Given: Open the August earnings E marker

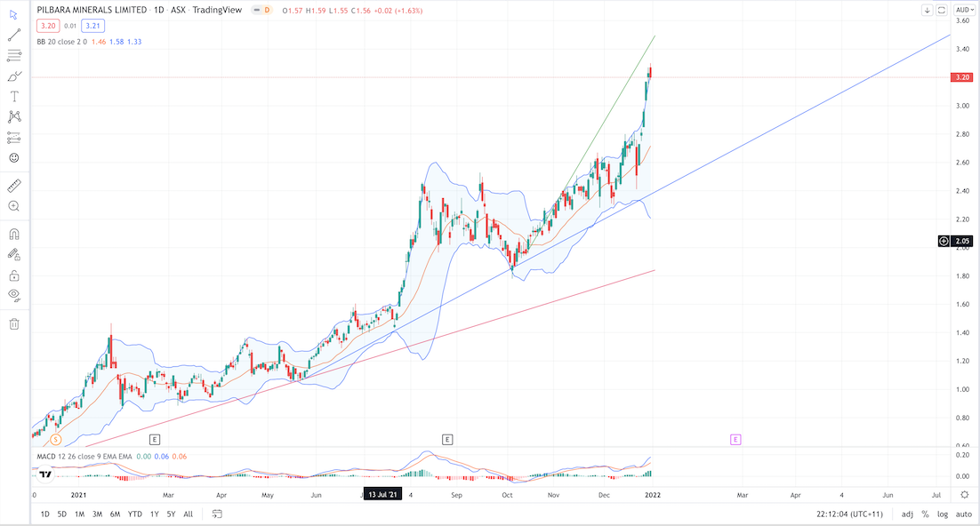Looking at the screenshot, I should point(447,440).
